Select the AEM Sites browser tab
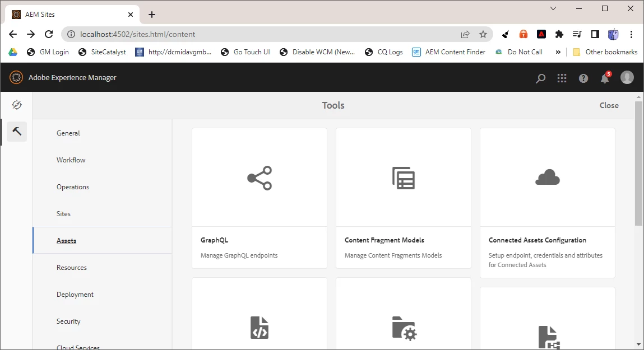644x350 pixels. click(x=72, y=15)
